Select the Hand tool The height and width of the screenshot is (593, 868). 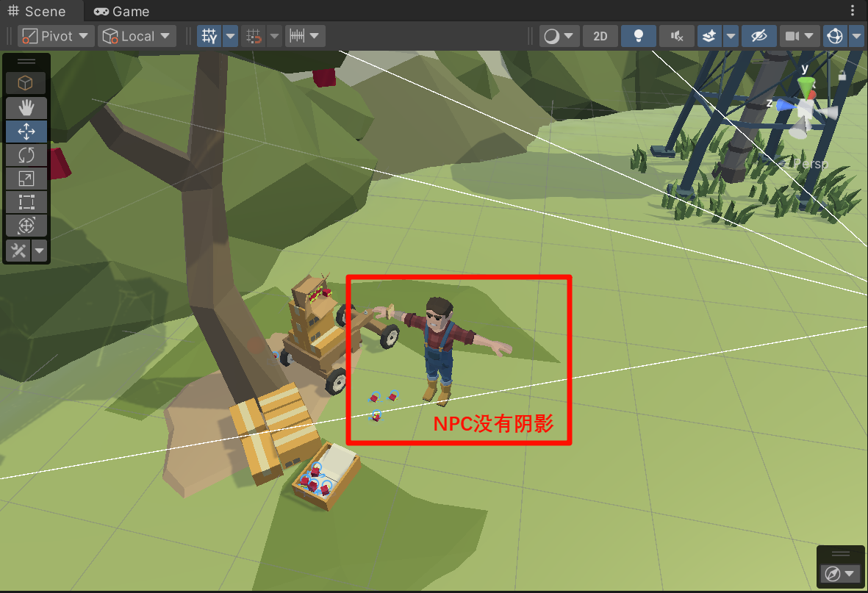[x=26, y=107]
